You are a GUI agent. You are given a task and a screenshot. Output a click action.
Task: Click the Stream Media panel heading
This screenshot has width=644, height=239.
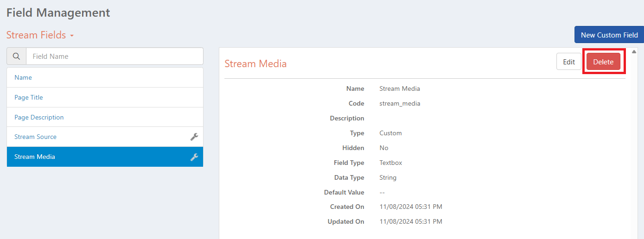pyautogui.click(x=255, y=63)
